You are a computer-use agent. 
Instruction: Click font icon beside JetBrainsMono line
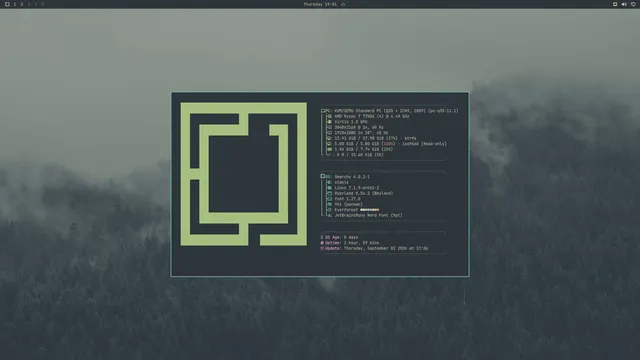[329, 215]
